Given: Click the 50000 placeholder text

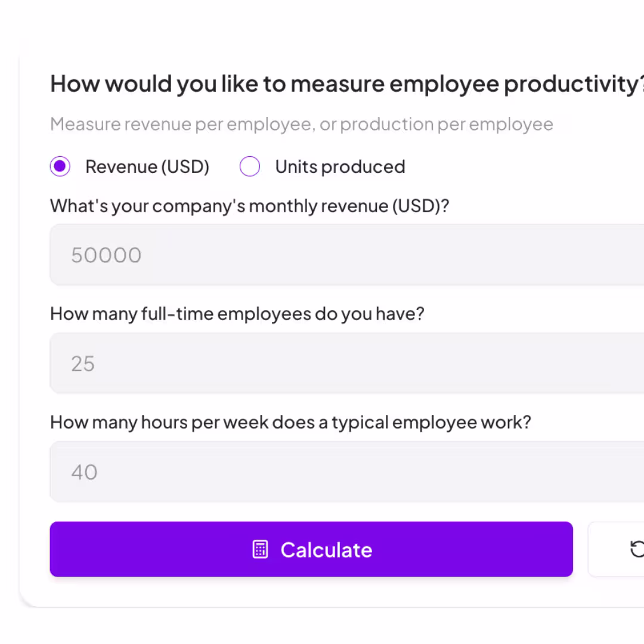Looking at the screenshot, I should click(106, 255).
